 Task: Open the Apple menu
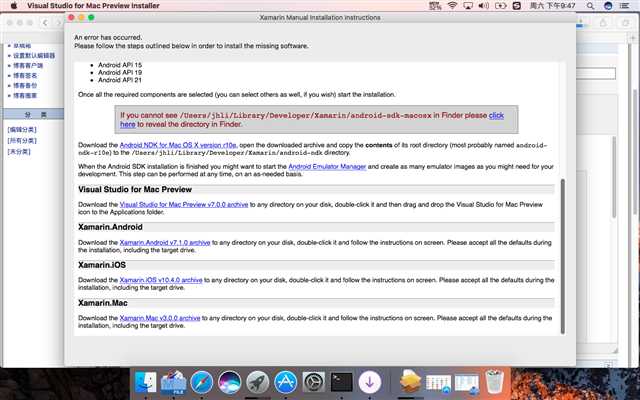pos(13,6)
